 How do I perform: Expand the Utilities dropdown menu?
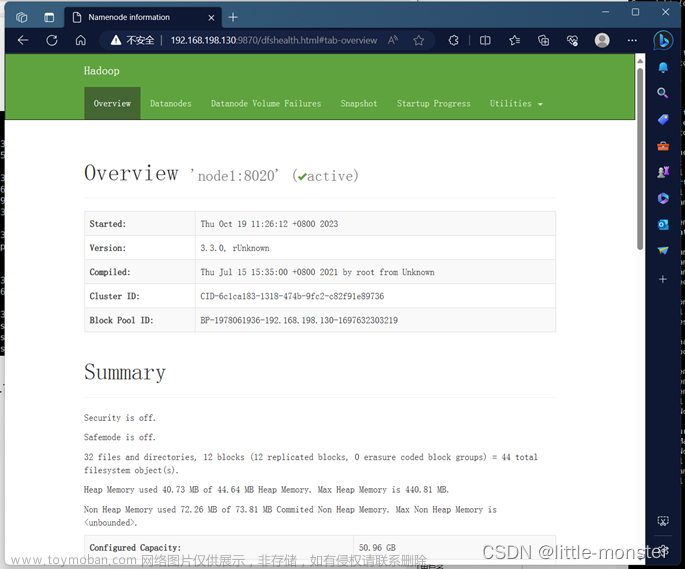pyautogui.click(x=515, y=104)
